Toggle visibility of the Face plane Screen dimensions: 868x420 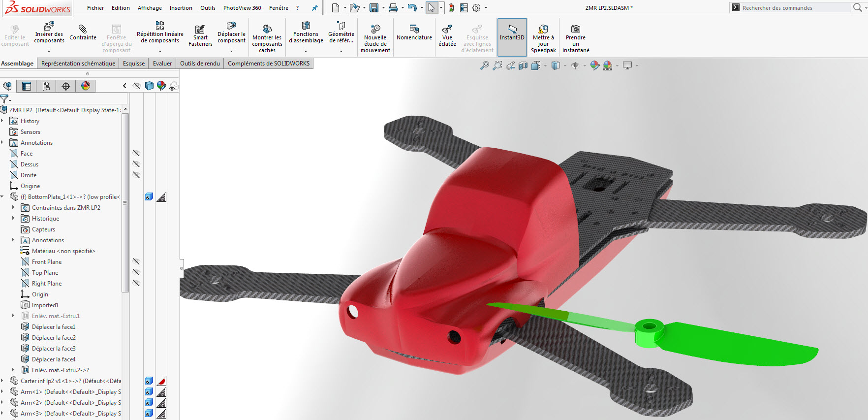pos(136,154)
